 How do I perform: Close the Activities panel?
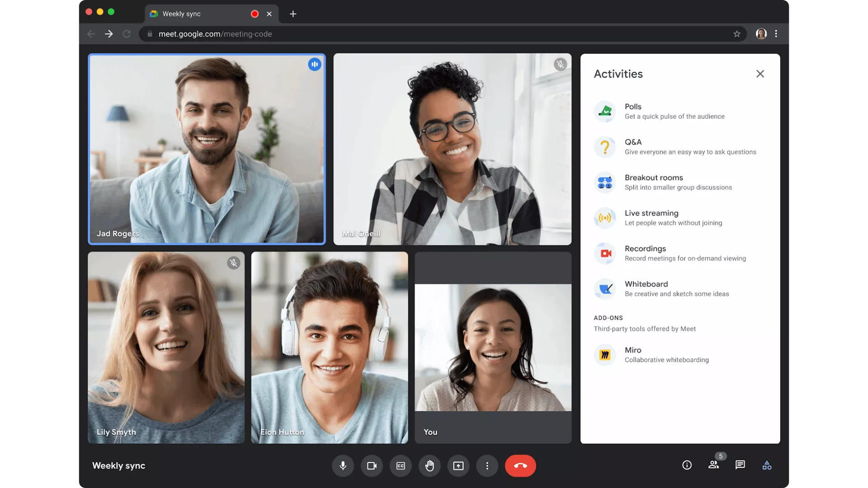click(x=760, y=74)
